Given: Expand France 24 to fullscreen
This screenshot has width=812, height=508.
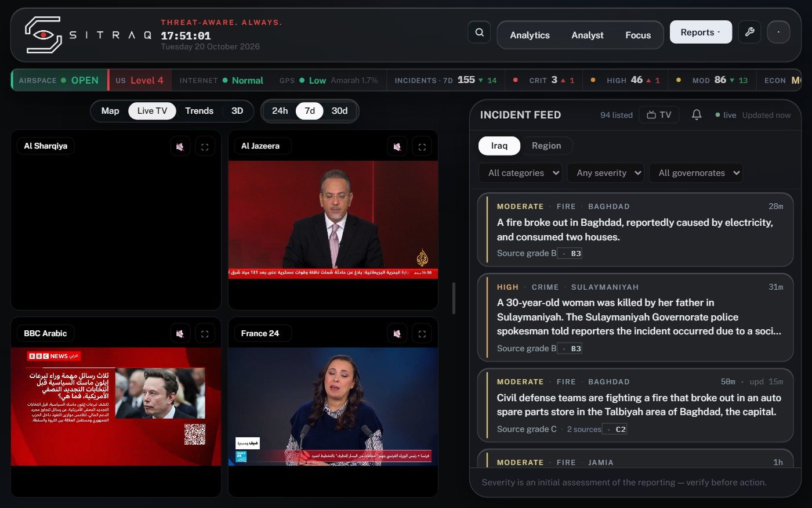Looking at the screenshot, I should [x=422, y=334].
